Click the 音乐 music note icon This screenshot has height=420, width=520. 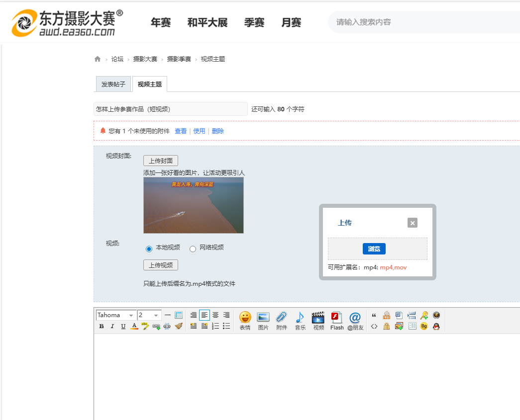[x=300, y=320]
